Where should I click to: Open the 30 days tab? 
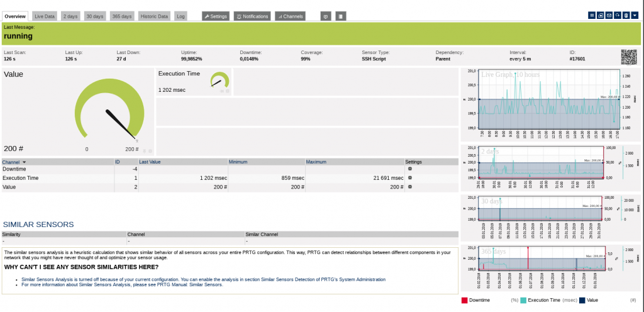tap(95, 16)
